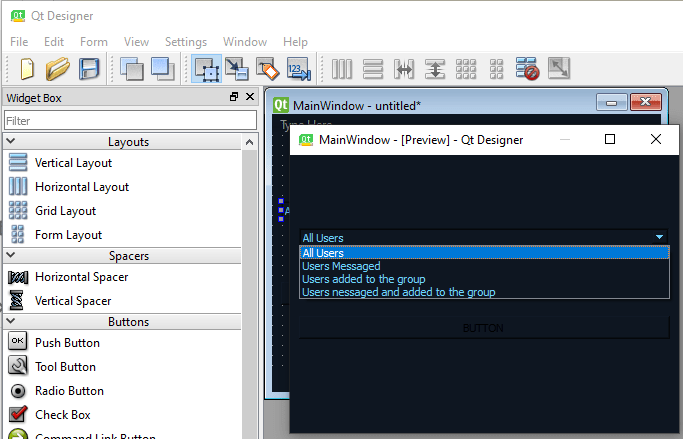Minimize the MainWindow - untitled form
The height and width of the screenshot is (439, 683).
(612, 103)
